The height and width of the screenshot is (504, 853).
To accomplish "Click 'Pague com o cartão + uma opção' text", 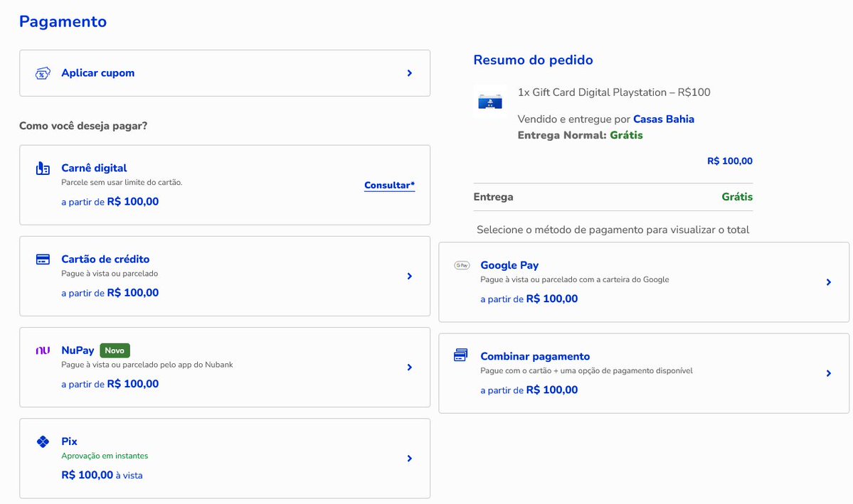I will tap(586, 371).
